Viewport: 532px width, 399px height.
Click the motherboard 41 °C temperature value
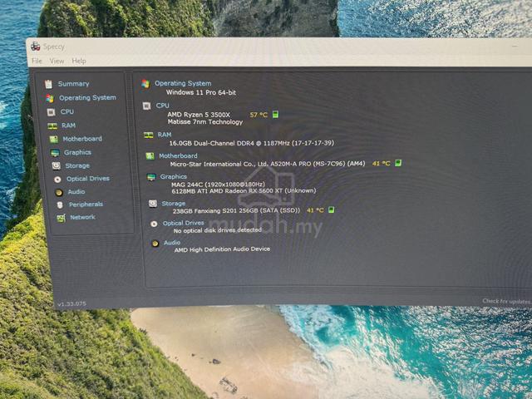(382, 163)
